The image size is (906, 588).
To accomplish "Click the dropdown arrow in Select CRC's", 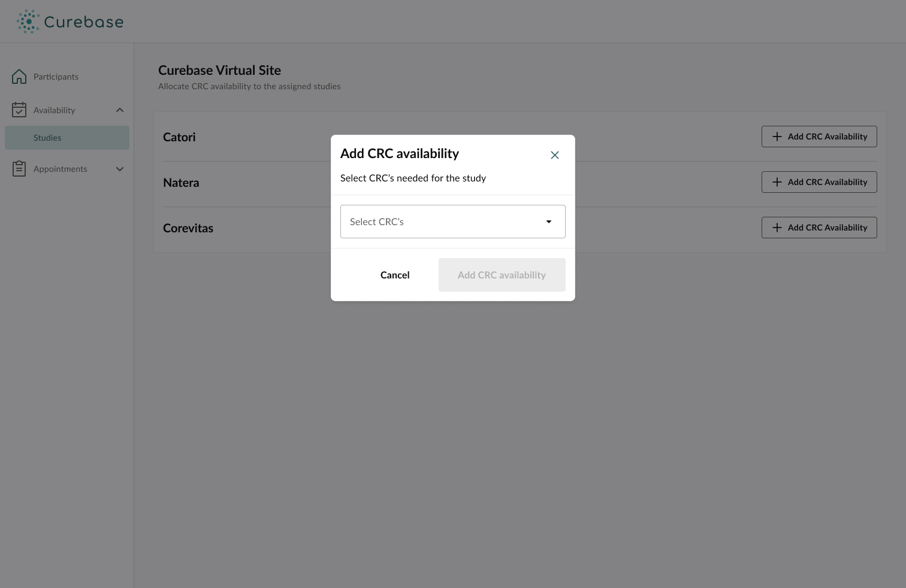I will pyautogui.click(x=549, y=222).
